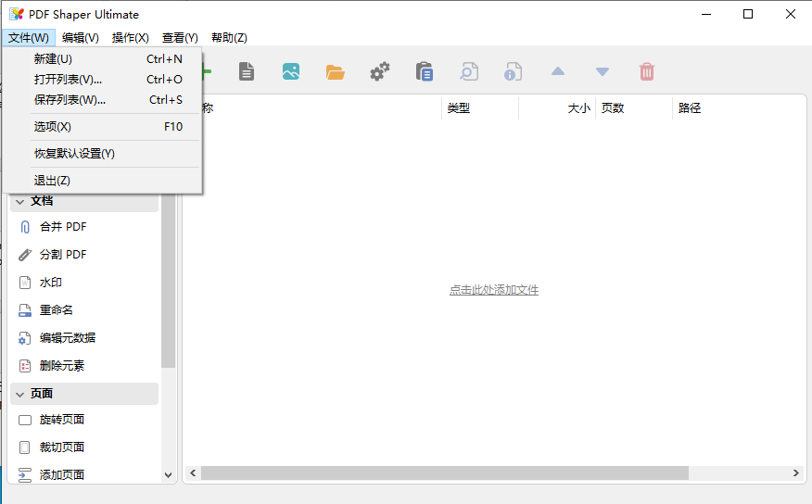Click the icon beside 删除元素

click(x=25, y=366)
